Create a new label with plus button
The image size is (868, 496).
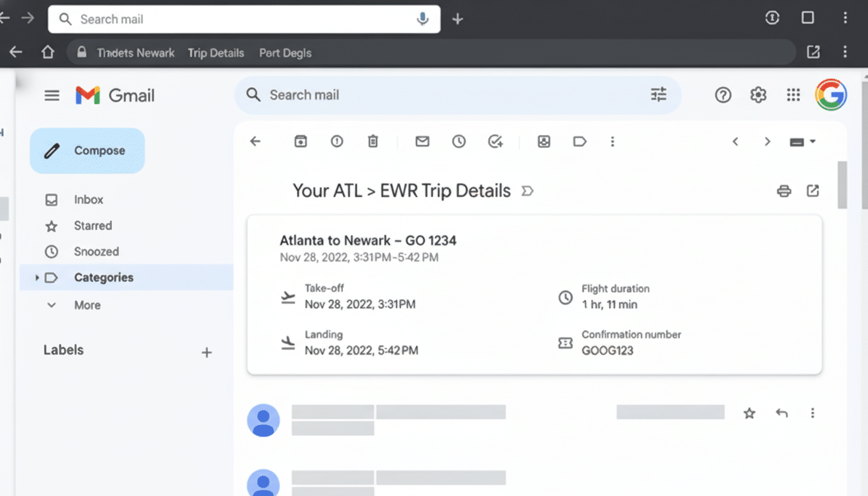click(207, 352)
